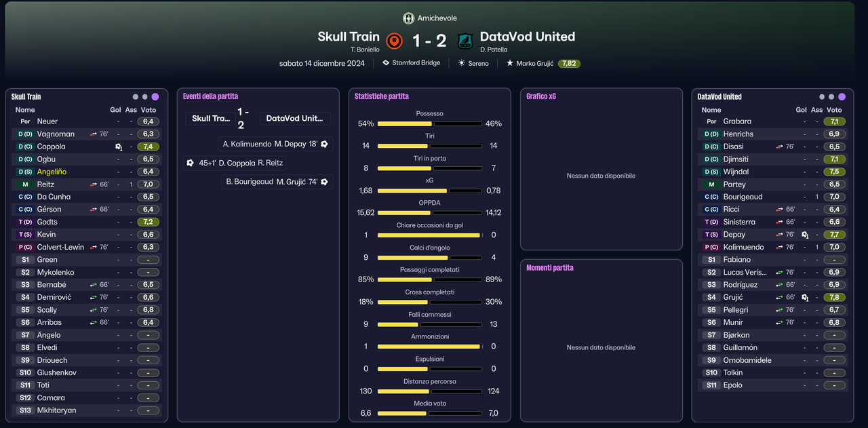Select the middle grey dot in DataVod United panel
Viewport: 868px width, 428px height.
(x=831, y=97)
